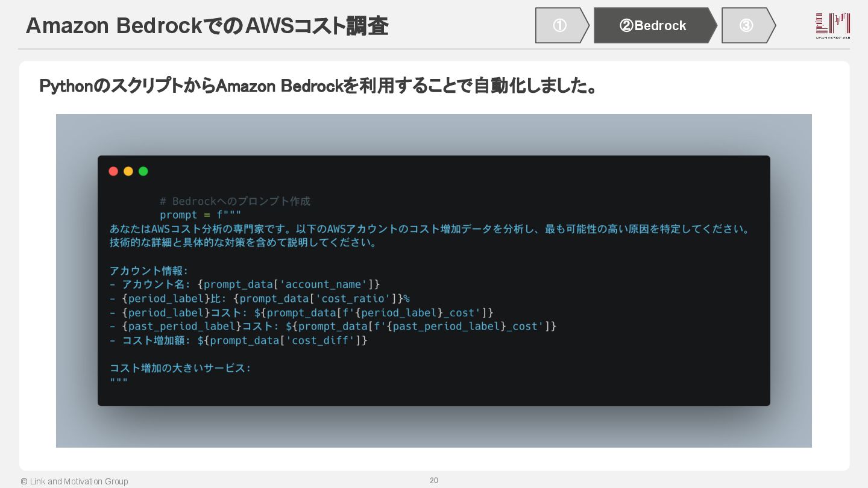
Task: Click the yellow window dot in code block
Action: [x=128, y=171]
